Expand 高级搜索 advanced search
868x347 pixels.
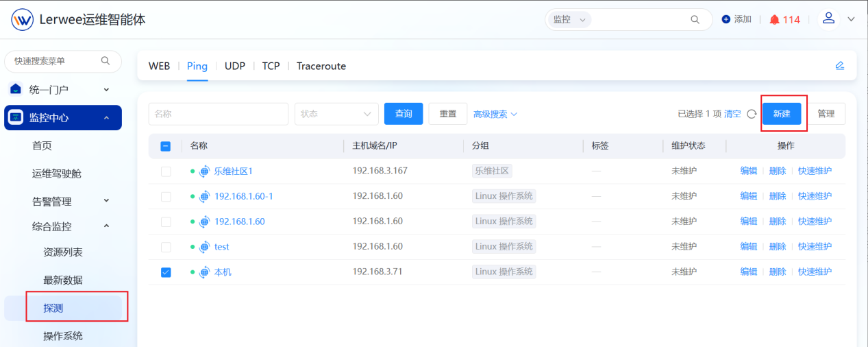tap(495, 114)
